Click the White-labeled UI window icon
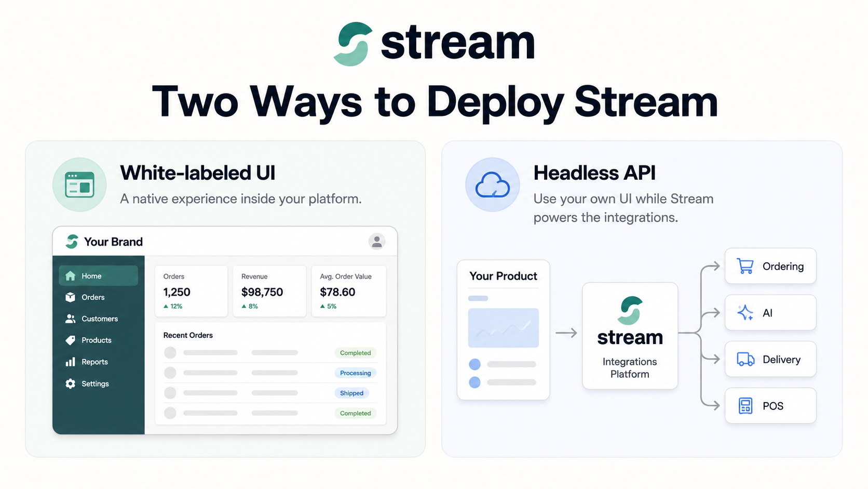The width and height of the screenshot is (868, 489). tap(79, 184)
